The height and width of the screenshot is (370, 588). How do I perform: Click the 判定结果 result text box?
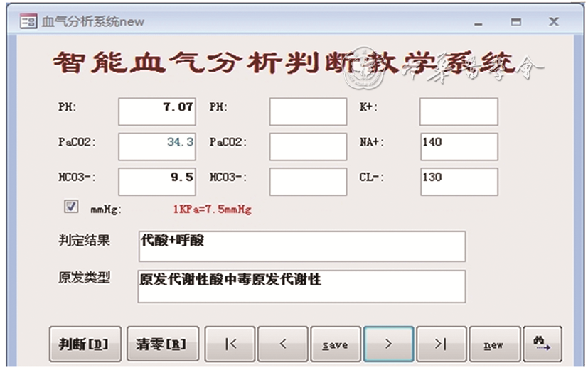tap(301, 246)
